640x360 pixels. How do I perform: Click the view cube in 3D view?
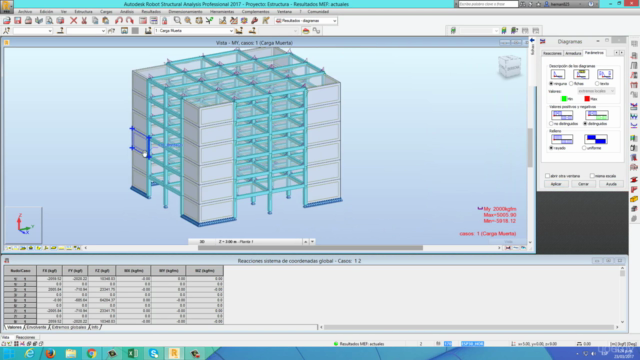pyautogui.click(x=510, y=67)
